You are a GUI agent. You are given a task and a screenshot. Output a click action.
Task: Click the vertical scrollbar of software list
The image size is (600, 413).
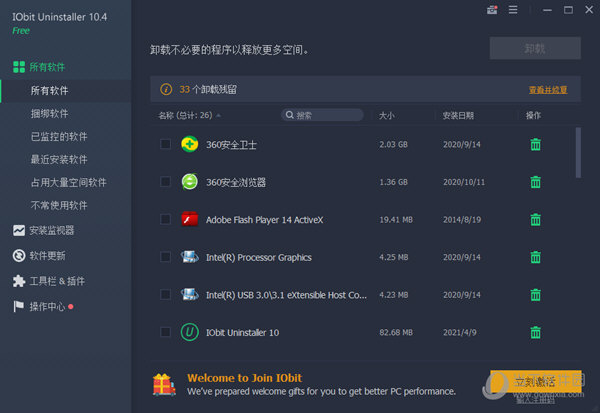pos(578,153)
